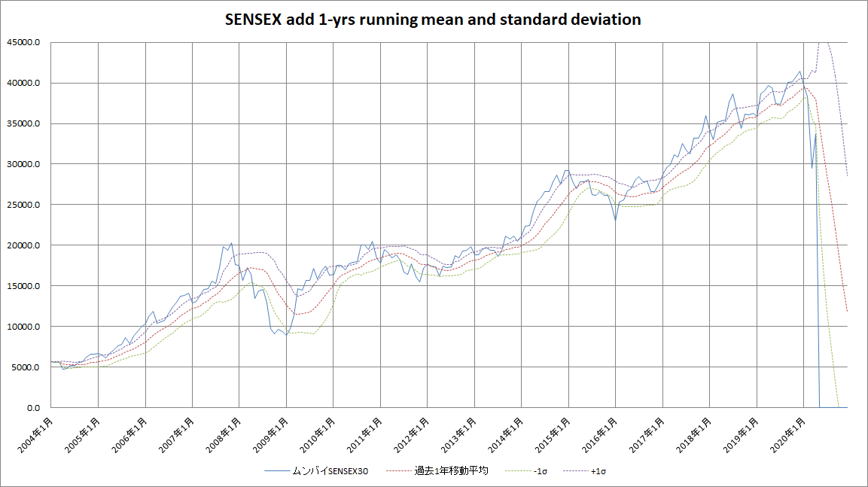Select the 40000.0 y-axis label
Screen dimensions: 868x487
click(23, 83)
